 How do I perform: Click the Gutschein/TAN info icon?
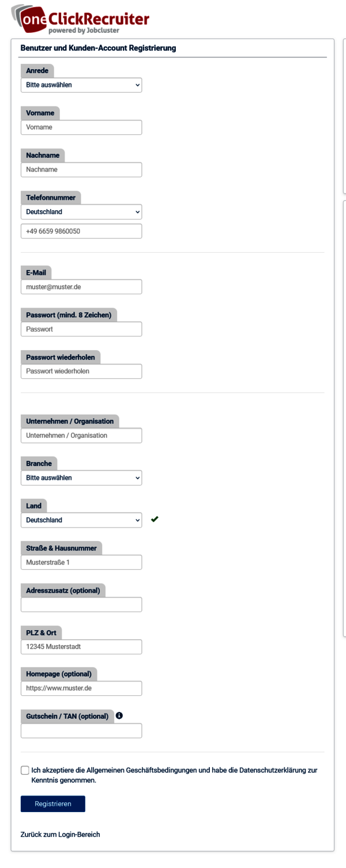119,715
